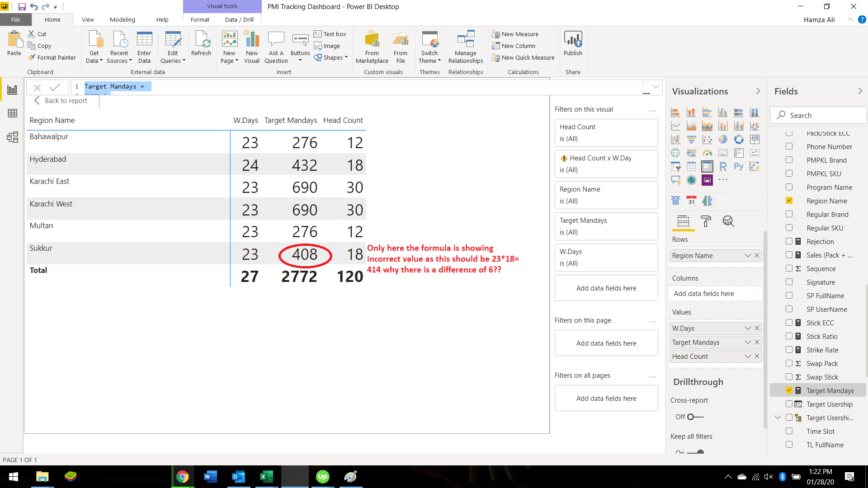Select the Card (123) visual
This screenshot has width=868, height=488.
click(723, 153)
